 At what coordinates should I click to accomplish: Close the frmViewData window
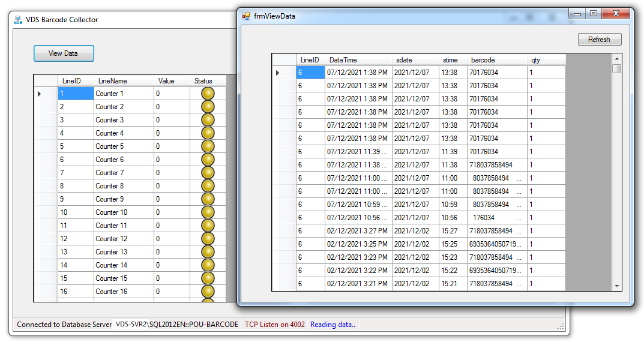point(616,14)
